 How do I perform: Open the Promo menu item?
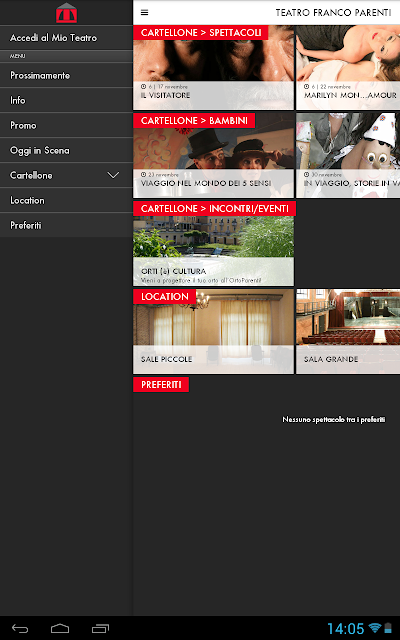coord(66,125)
